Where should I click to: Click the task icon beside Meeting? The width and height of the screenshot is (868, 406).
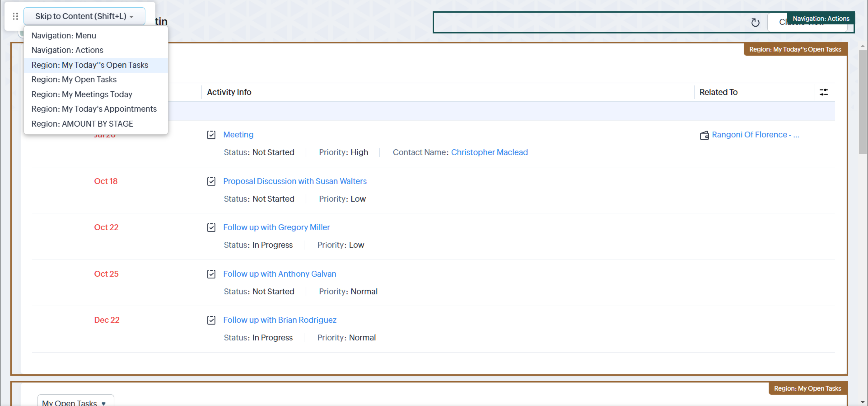pos(211,135)
